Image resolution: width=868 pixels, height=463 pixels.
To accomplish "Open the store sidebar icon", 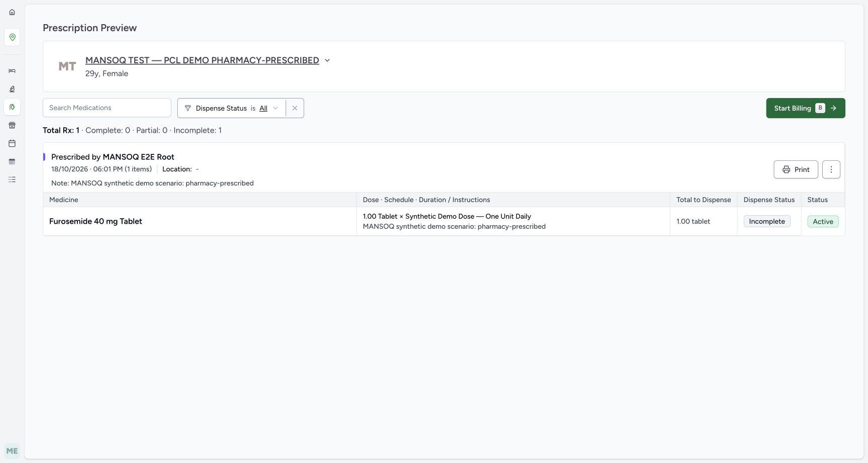I will [x=12, y=125].
